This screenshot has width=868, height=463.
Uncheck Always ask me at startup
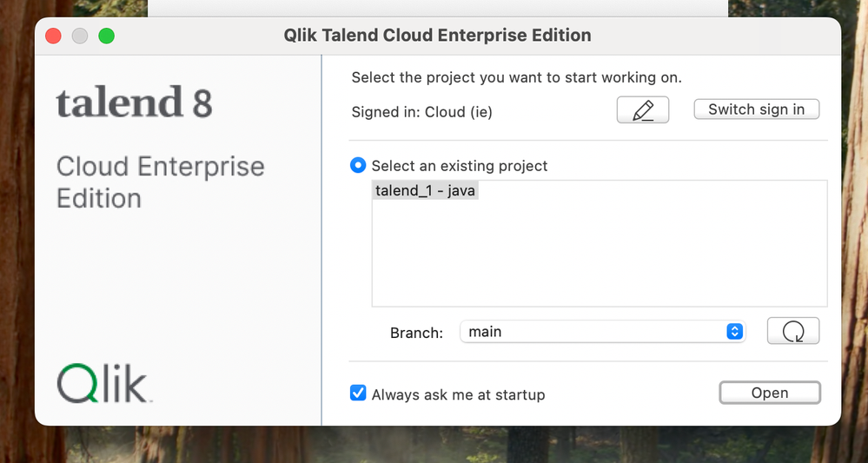click(x=358, y=394)
